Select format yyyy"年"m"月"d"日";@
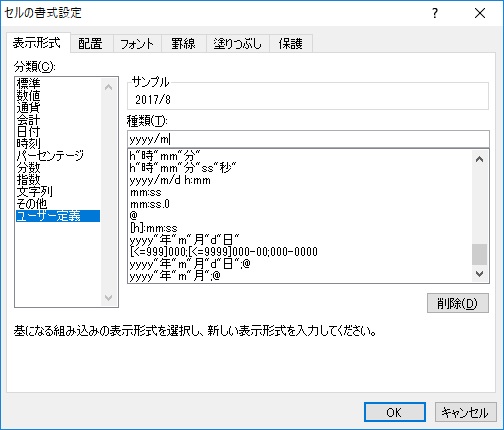This screenshot has height=430, width=504. [299, 264]
